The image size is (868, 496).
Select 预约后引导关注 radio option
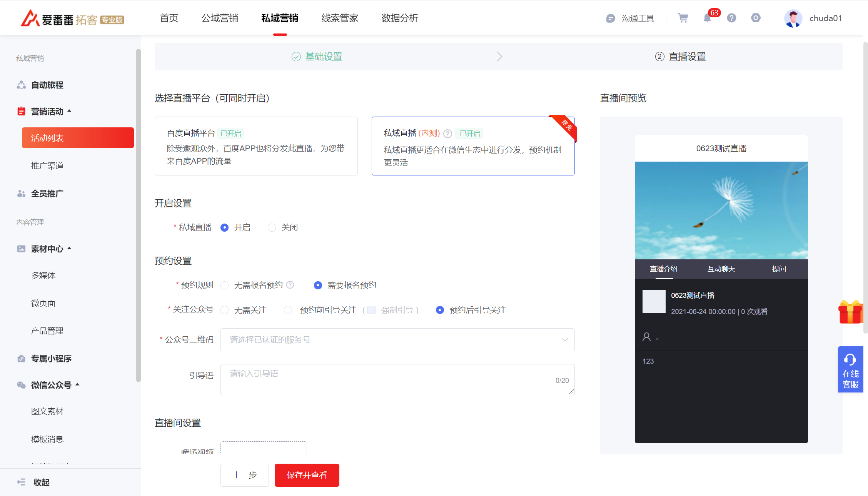tap(440, 310)
